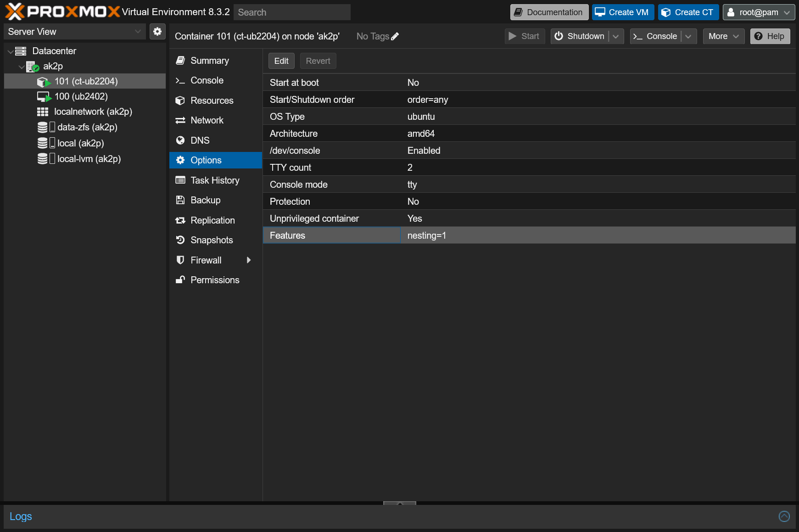Screen dimensions: 799x532
Task: Edit tags with the pencil icon
Action: click(395, 36)
